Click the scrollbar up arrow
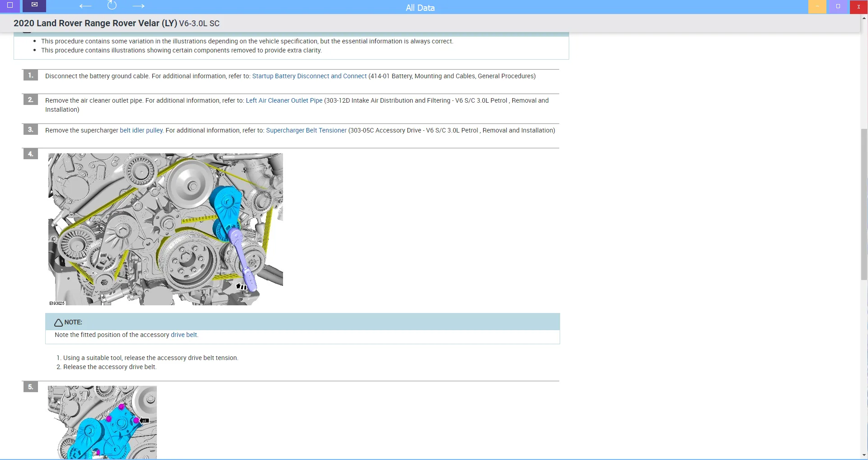Viewport: 868px width, 460px height. click(x=864, y=18)
